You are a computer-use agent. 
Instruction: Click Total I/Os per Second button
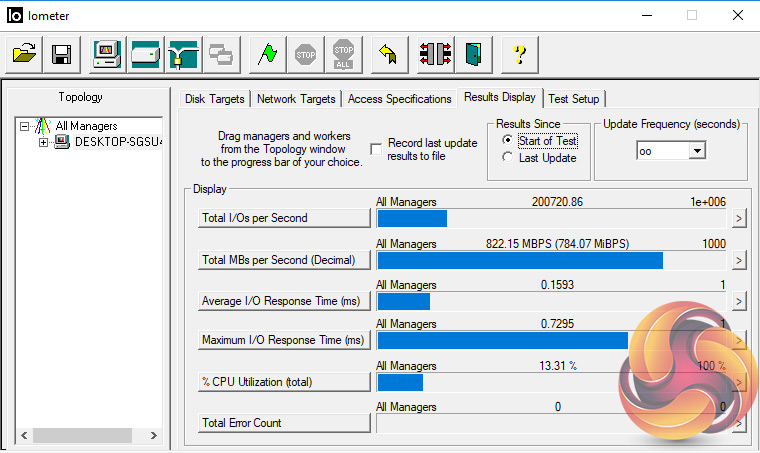(x=284, y=218)
